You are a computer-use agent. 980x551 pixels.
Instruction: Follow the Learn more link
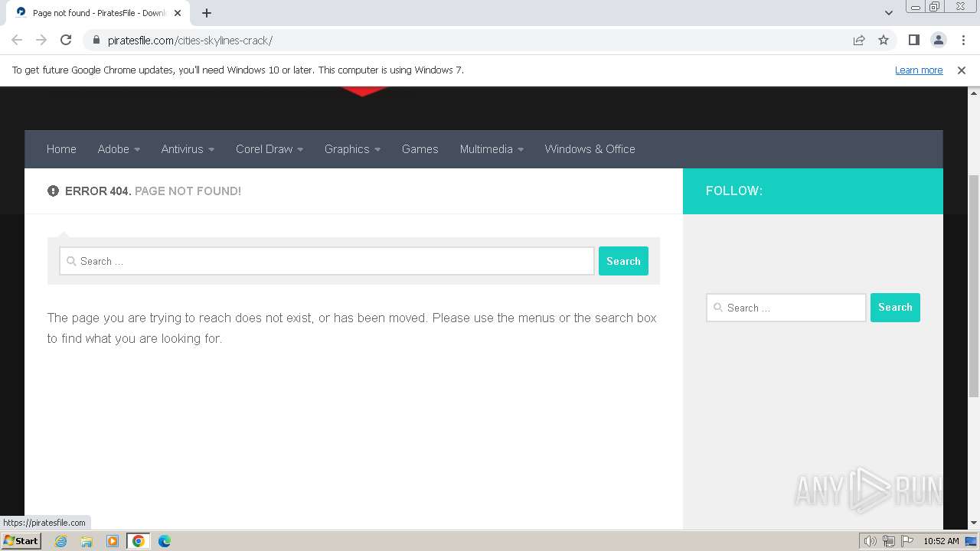(919, 70)
